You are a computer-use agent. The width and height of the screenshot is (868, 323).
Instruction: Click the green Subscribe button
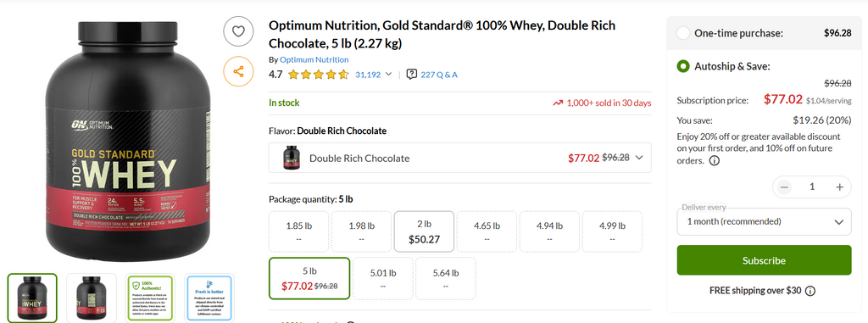click(x=764, y=260)
